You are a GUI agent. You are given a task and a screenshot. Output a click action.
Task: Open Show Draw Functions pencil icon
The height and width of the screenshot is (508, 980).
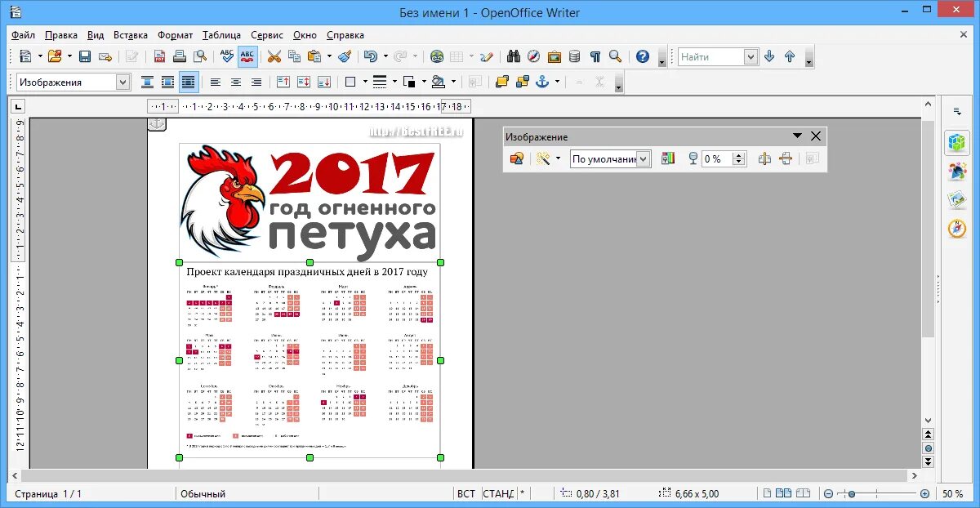point(487,56)
